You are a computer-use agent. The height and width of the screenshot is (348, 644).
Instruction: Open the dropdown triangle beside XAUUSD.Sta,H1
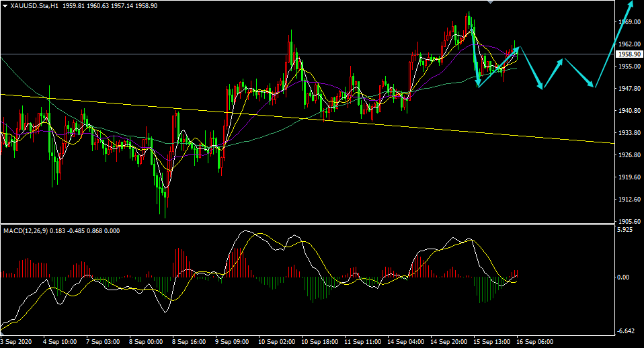(5, 6)
